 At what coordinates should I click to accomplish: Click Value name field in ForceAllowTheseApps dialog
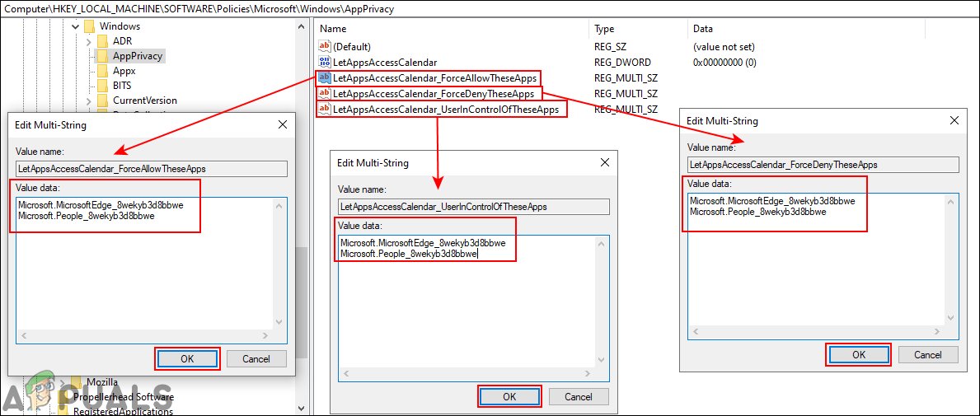pyautogui.click(x=152, y=169)
